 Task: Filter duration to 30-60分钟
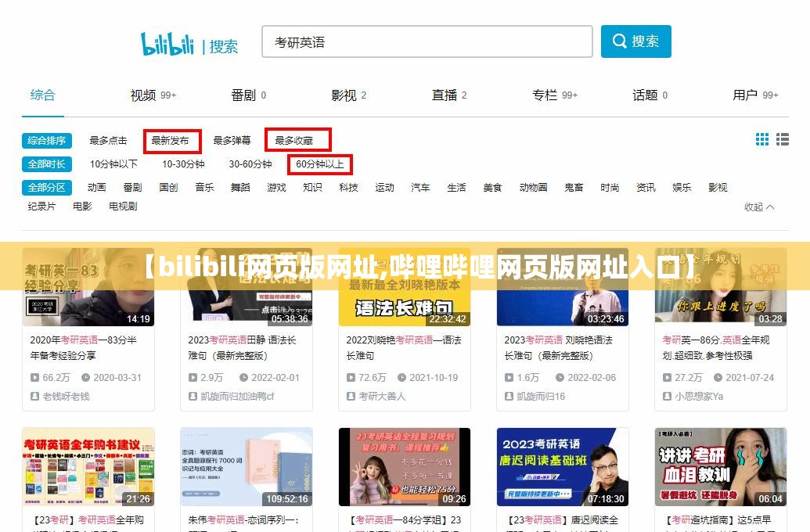(250, 164)
